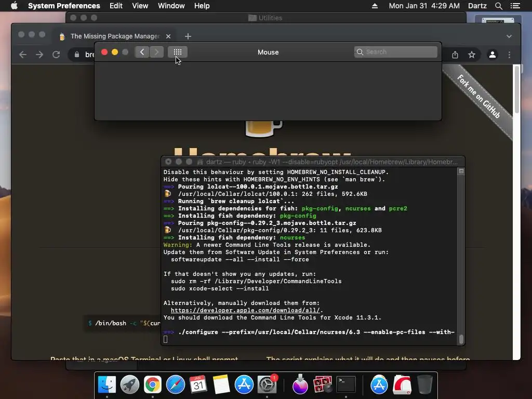This screenshot has width=532, height=399.
Task: Open developer.apple.com download link in Terminal
Action: pyautogui.click(x=245, y=310)
